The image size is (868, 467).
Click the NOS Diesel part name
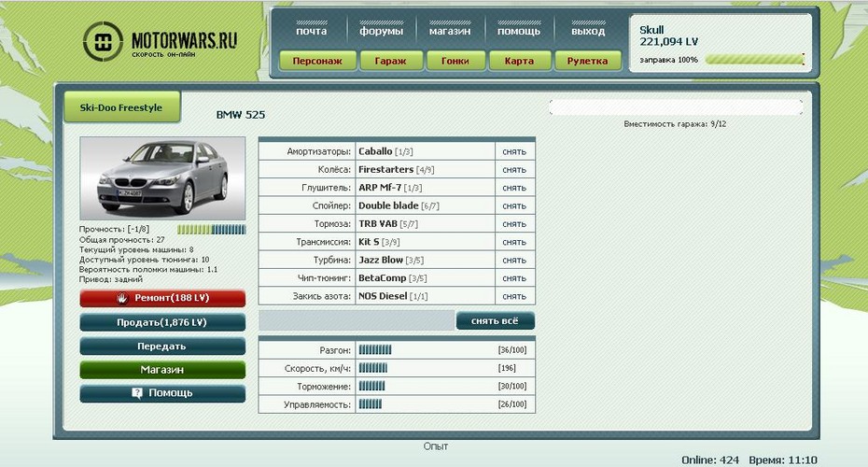click(383, 296)
